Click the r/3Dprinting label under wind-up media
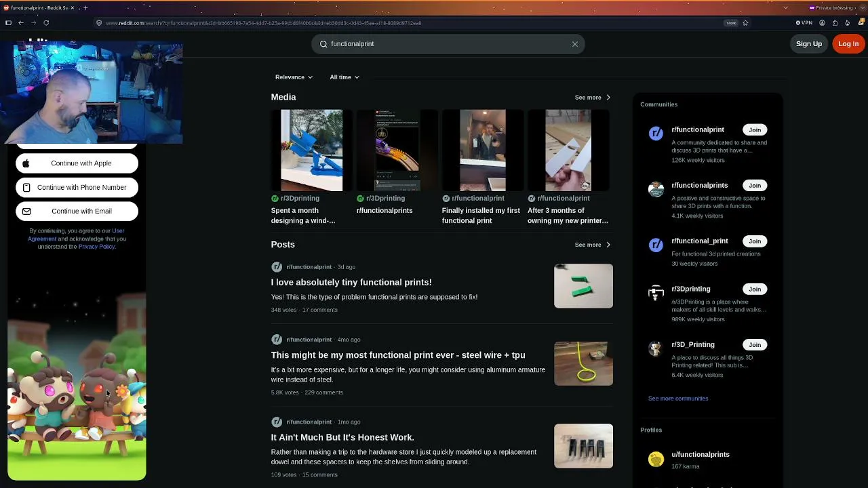This screenshot has height=488, width=868. (300, 199)
